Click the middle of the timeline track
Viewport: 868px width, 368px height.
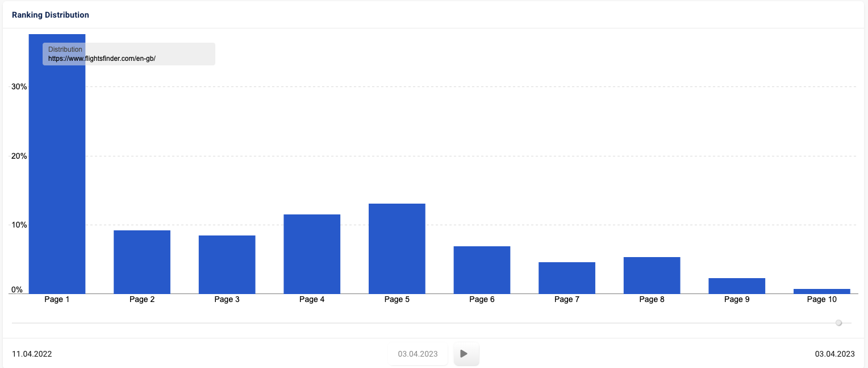tap(432, 323)
